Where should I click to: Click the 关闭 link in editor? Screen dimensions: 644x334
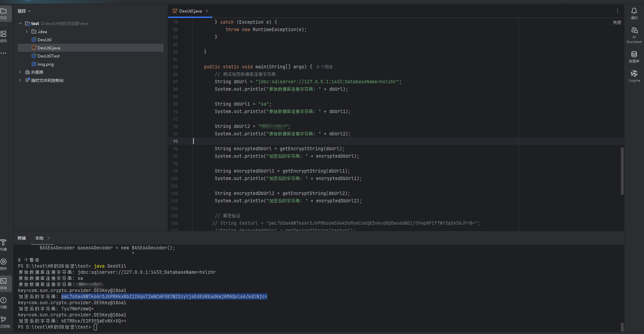tap(617, 23)
